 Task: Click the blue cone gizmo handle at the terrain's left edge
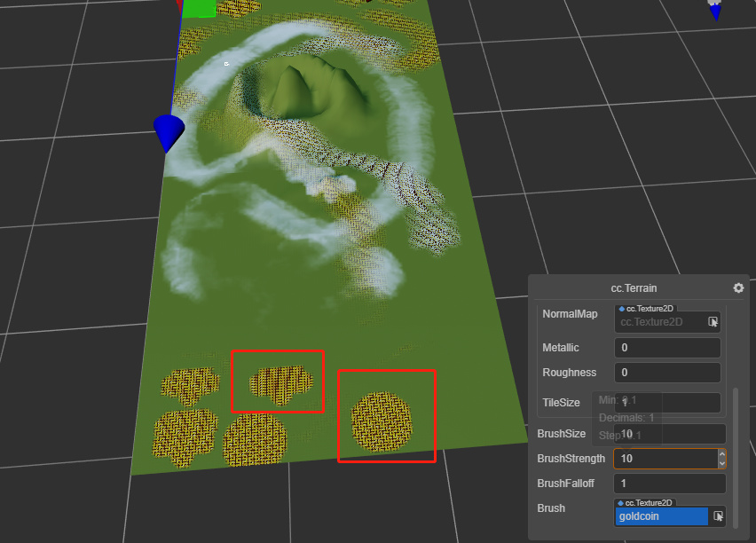(169, 132)
